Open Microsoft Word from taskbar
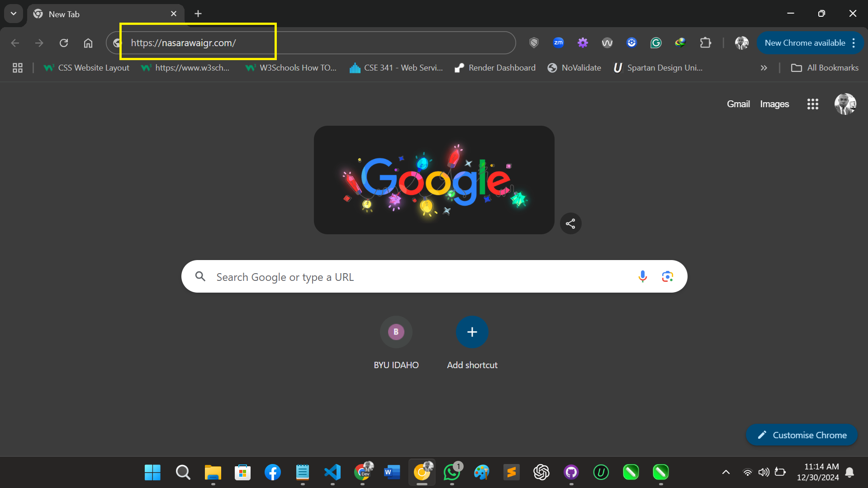The width and height of the screenshot is (868, 488). pos(392,473)
